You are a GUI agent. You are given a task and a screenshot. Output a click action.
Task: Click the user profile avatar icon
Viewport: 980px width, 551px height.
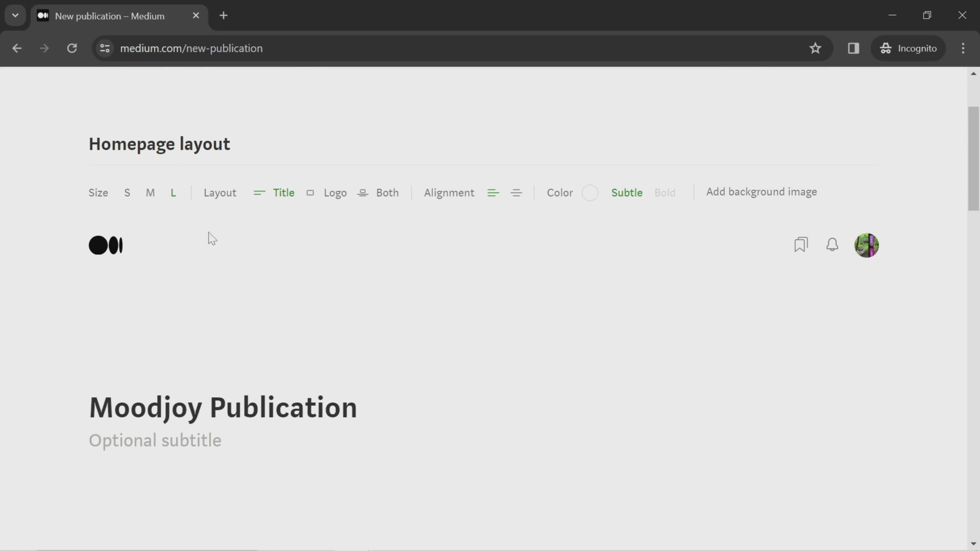coord(867,244)
